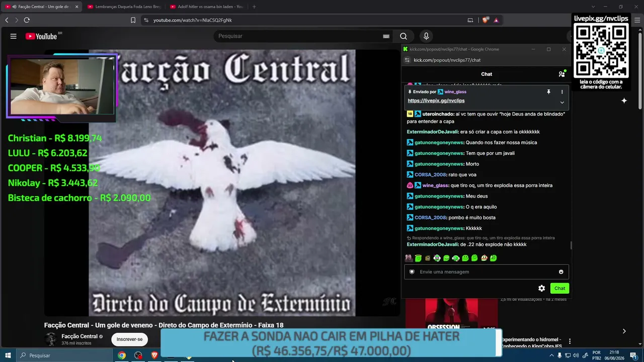
Task: Open the Brave main menu icon
Action: (x=636, y=20)
